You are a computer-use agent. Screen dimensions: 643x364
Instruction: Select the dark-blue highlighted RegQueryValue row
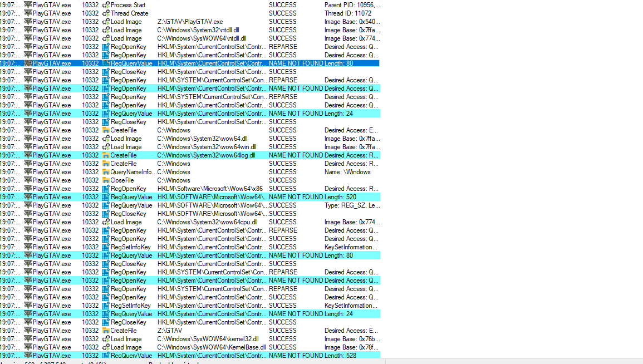click(189, 63)
